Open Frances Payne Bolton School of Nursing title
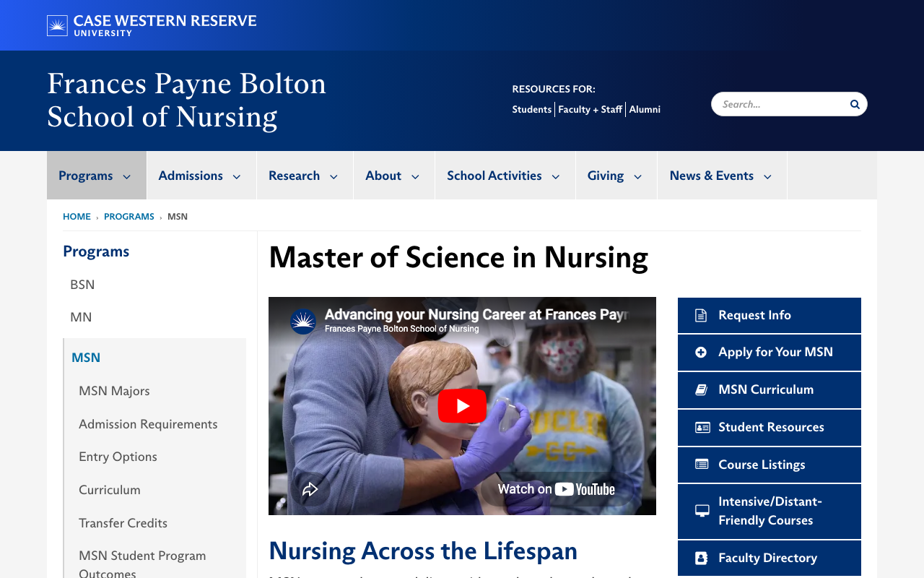This screenshot has width=924, height=578. [186, 100]
